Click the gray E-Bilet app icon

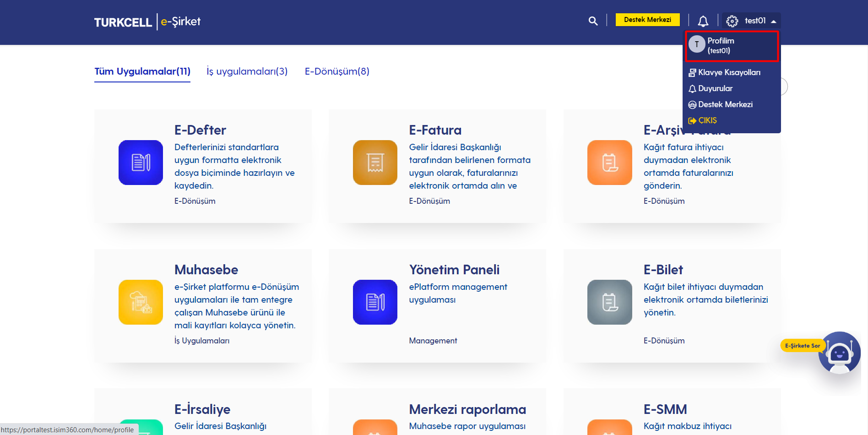click(x=609, y=302)
